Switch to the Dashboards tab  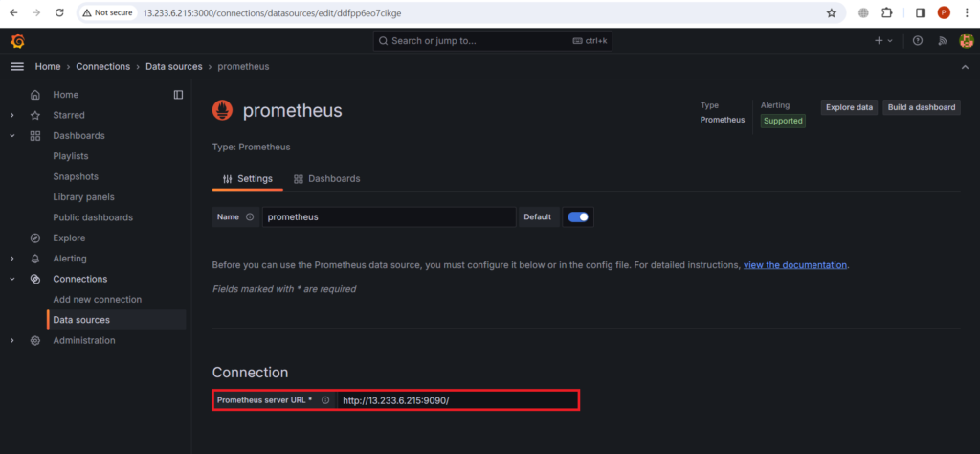[x=327, y=179]
